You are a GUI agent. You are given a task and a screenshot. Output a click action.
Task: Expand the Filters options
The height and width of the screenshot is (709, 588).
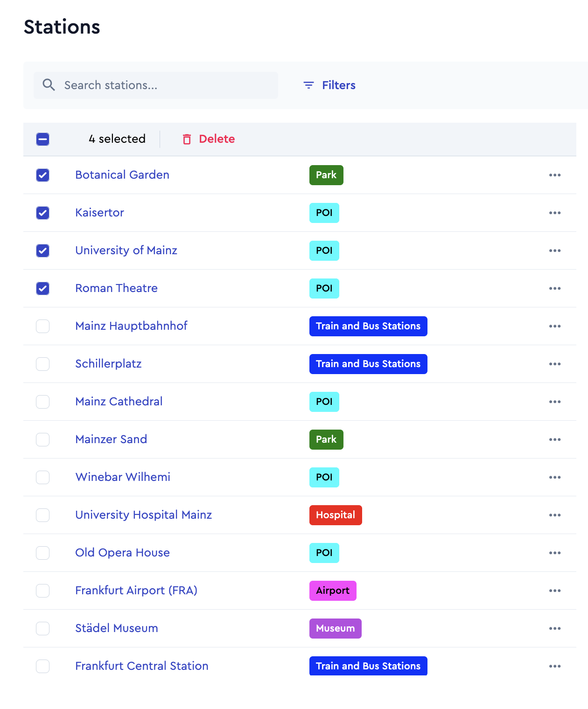click(329, 85)
